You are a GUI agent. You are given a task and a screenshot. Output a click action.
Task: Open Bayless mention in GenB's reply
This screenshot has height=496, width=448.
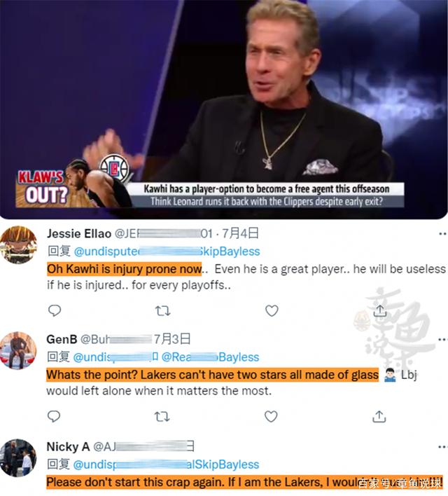click(x=210, y=357)
